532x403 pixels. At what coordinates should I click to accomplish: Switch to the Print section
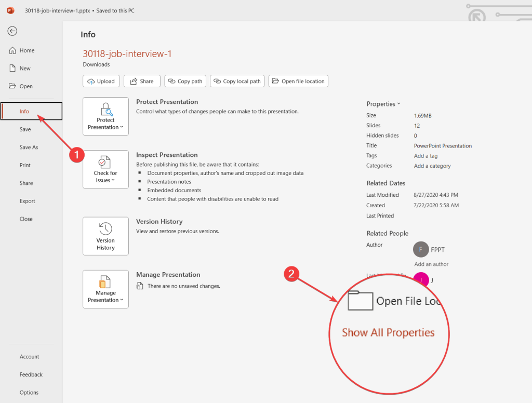pos(25,165)
